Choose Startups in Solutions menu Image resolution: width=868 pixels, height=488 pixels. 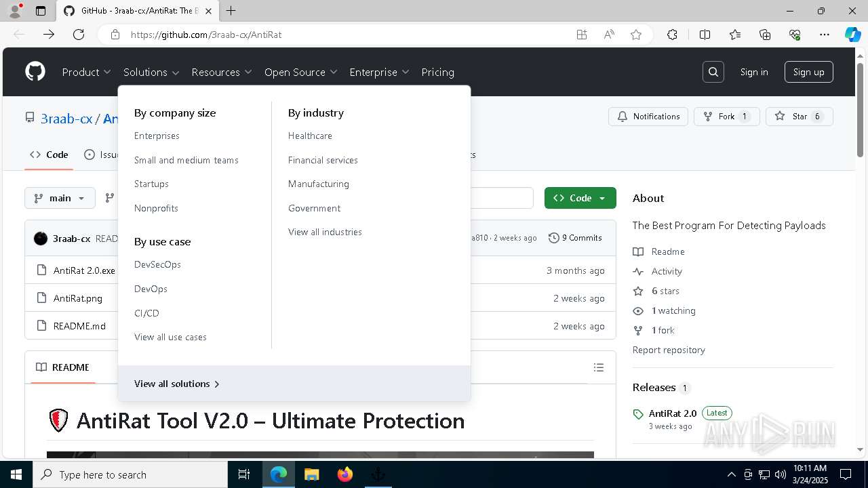click(151, 184)
